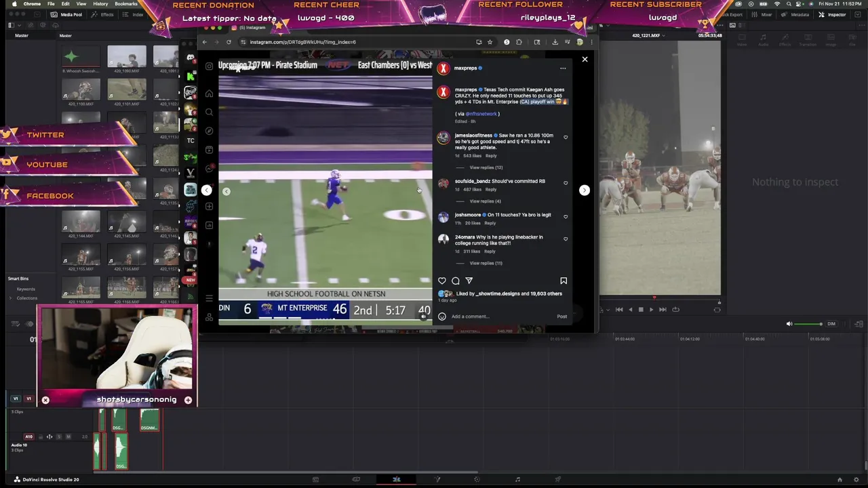Switch to Fairlight page music icon

[517, 479]
